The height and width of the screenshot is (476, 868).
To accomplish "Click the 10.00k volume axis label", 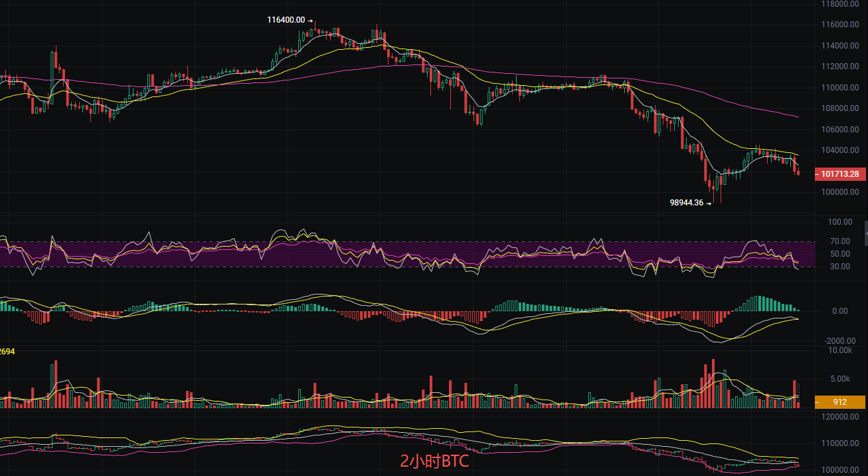I will tap(842, 350).
